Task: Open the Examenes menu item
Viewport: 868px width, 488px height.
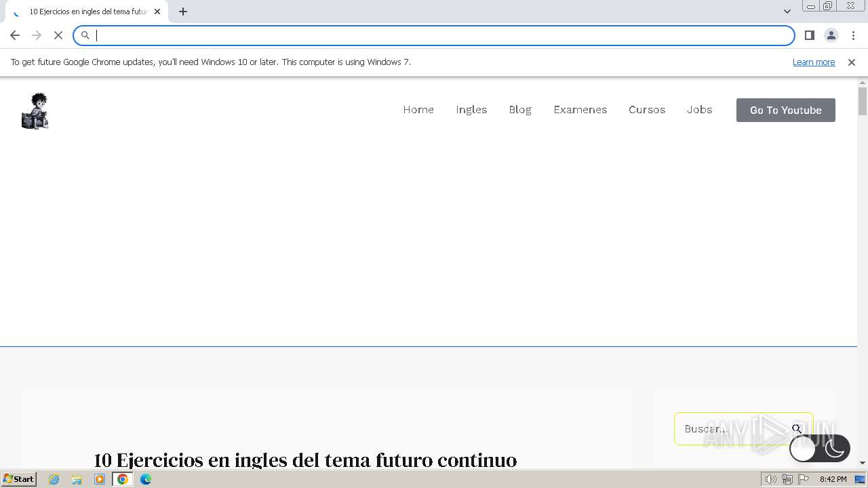Action: click(x=580, y=110)
